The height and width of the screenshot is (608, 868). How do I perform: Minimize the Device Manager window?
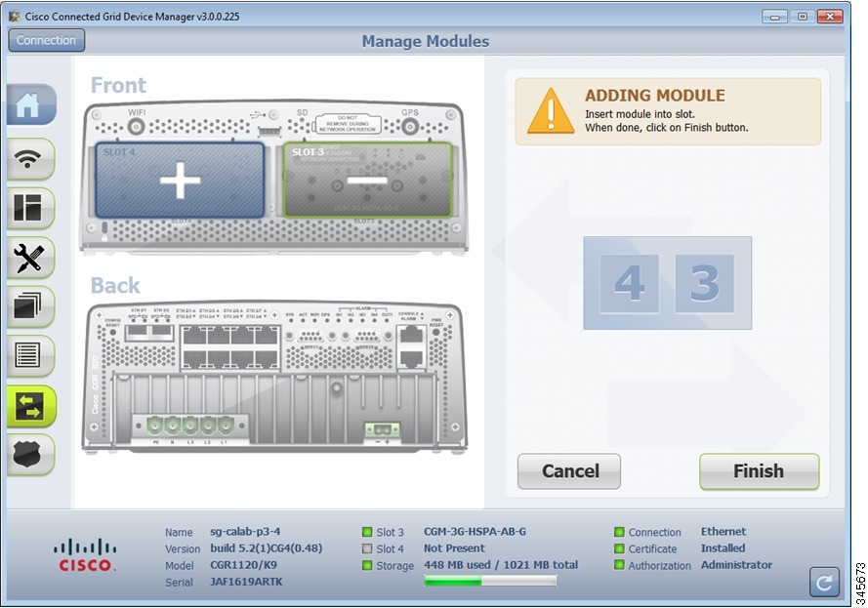(x=774, y=17)
